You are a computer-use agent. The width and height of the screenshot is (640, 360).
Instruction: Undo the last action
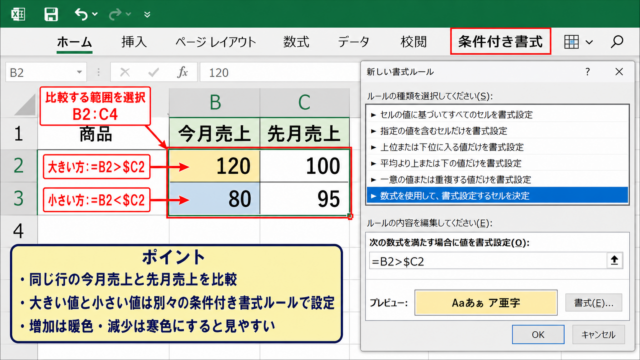click(x=81, y=14)
